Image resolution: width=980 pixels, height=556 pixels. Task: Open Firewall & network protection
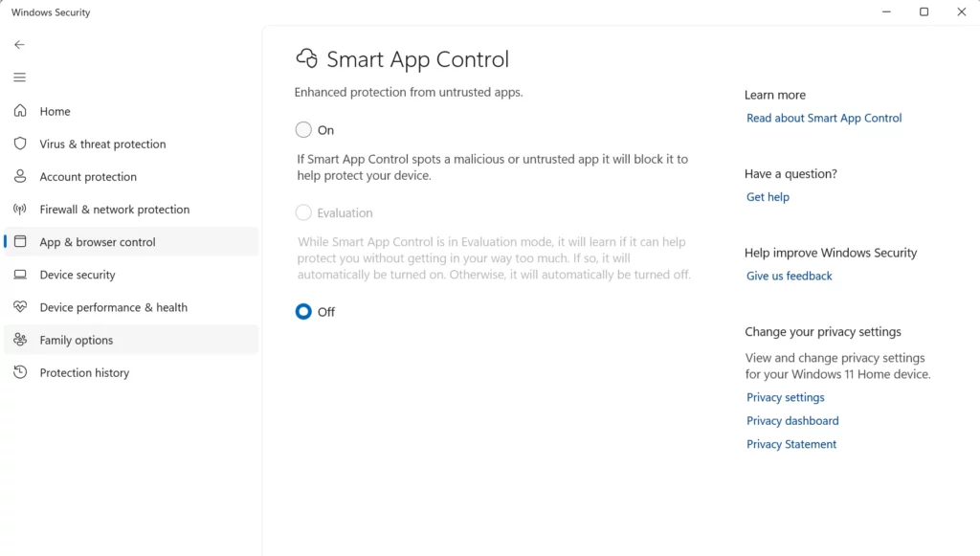click(131, 210)
